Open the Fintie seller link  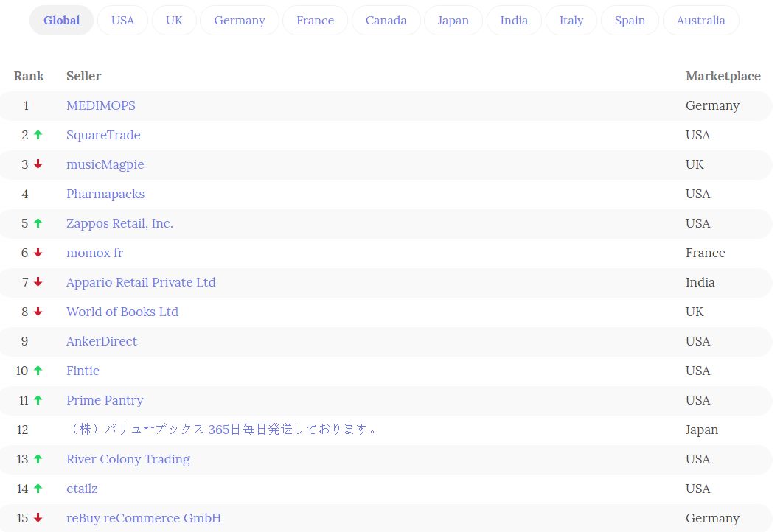pyautogui.click(x=83, y=371)
